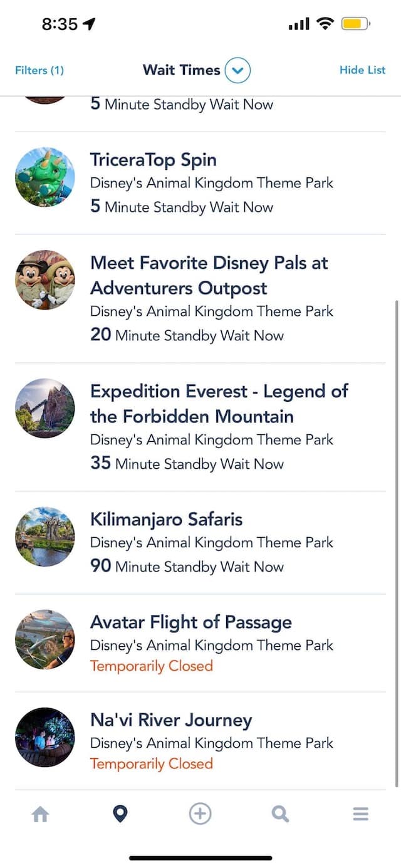Open the hamburger menu icon

click(360, 814)
